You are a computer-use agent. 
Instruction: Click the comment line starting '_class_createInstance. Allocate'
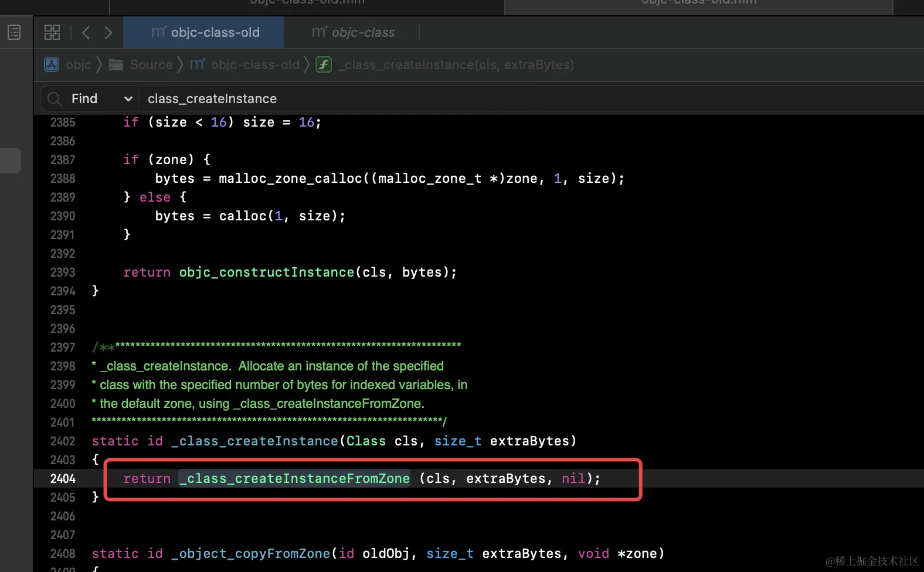pos(268,366)
